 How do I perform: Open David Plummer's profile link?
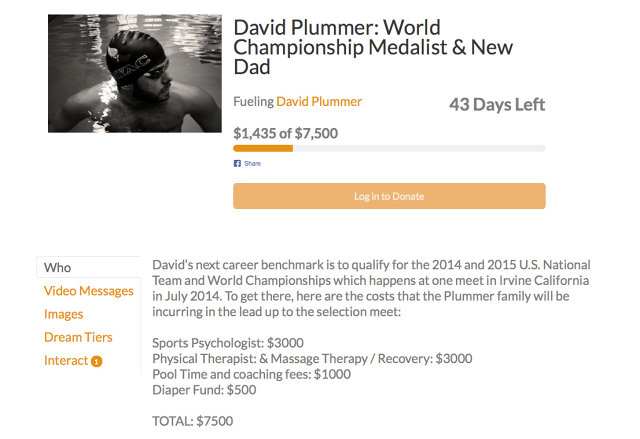(319, 102)
